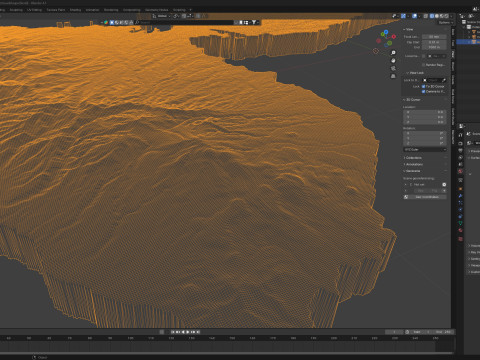This screenshot has width=480, height=360.
Task: Click the filter funnel icon in viewport search bar
Action: click(x=254, y=22)
